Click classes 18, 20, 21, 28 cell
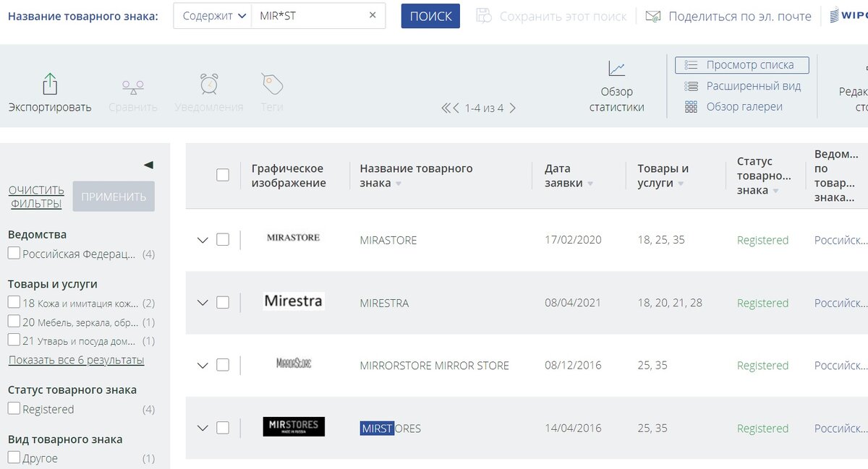This screenshot has width=868, height=469. [x=670, y=303]
